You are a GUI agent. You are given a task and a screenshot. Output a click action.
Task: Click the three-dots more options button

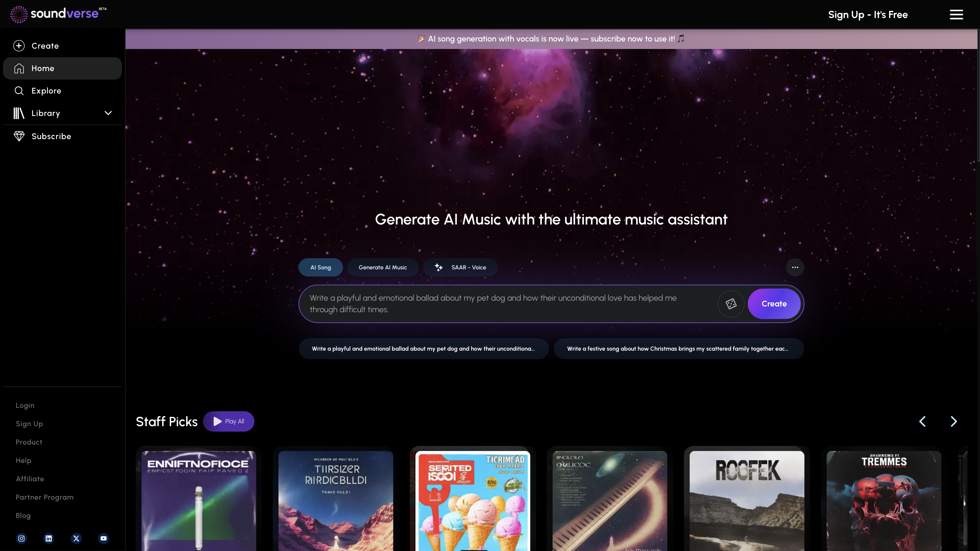[795, 267]
